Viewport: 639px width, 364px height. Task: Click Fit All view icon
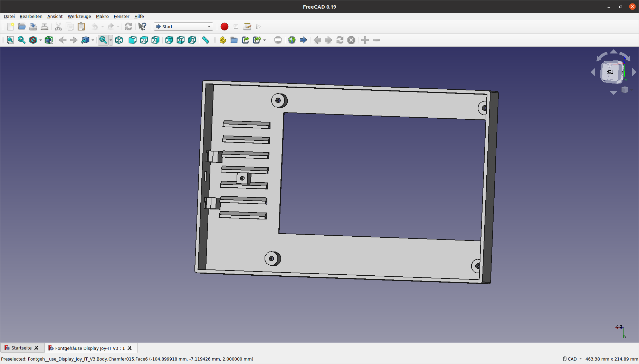10,40
